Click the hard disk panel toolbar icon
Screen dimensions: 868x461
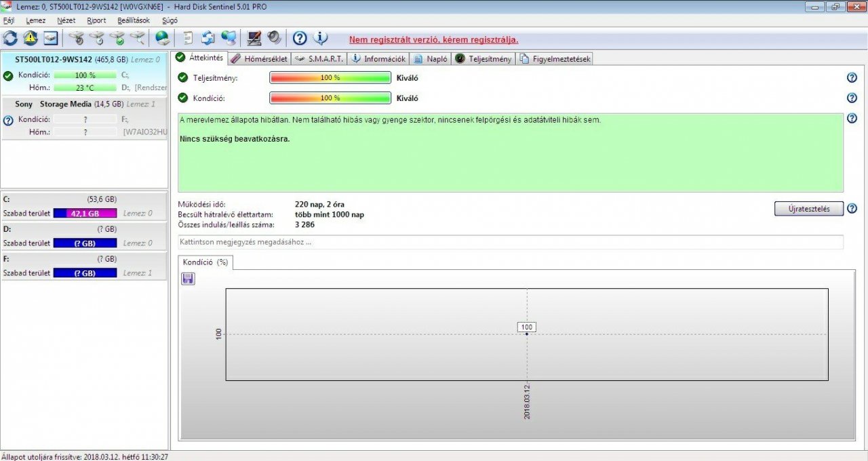point(51,38)
